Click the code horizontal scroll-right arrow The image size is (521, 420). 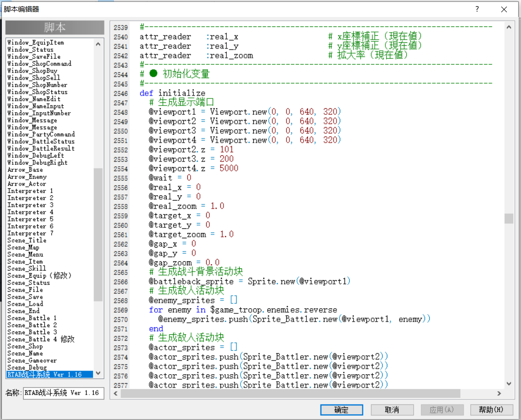point(499,393)
